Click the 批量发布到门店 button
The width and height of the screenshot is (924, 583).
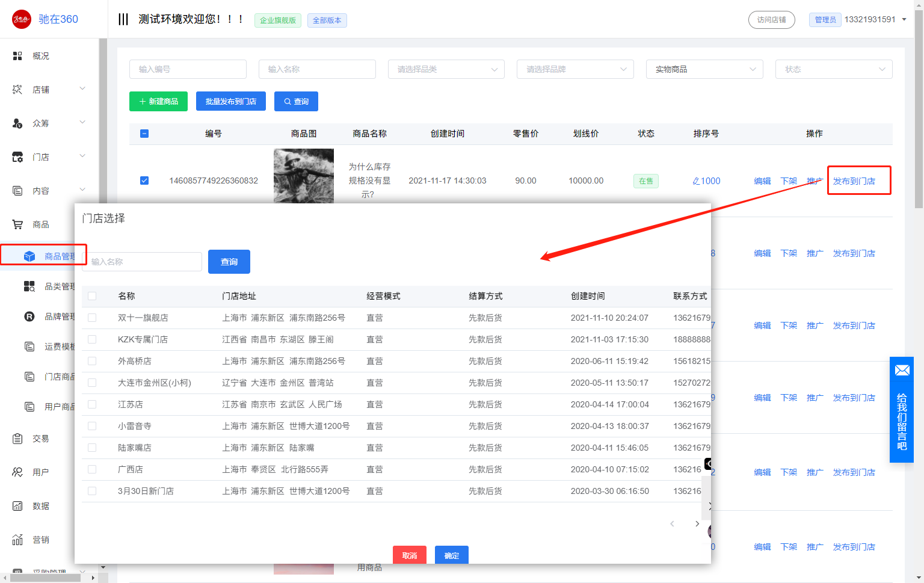[x=231, y=102]
